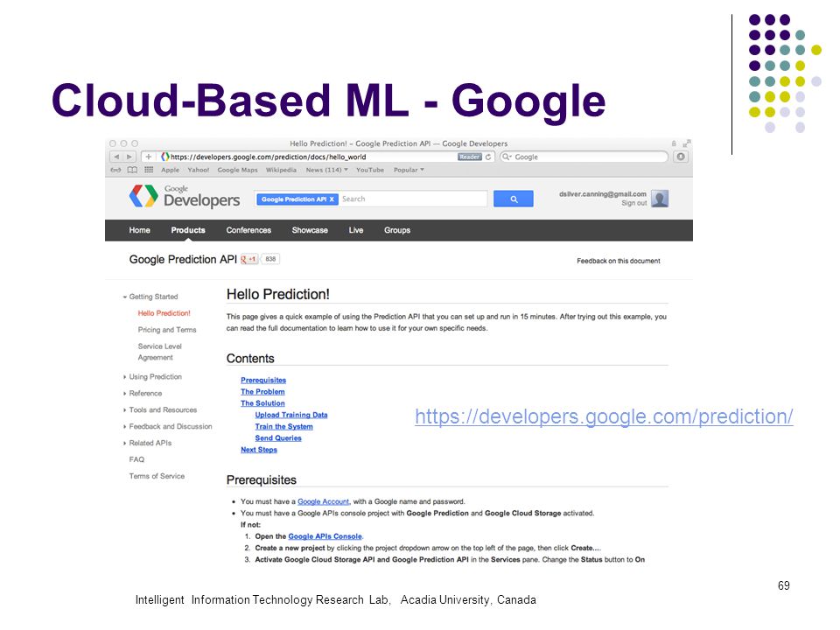Screen dimensions: 840x630
Task: Open the Showcase navigation tab
Action: [x=310, y=230]
